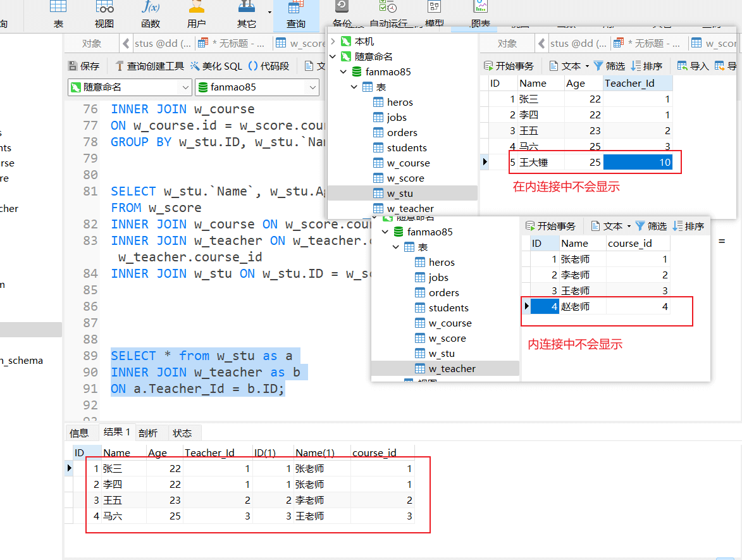Screen dimensions: 742x560
Task: Select w_stu table in lower tree
Action: coord(435,353)
